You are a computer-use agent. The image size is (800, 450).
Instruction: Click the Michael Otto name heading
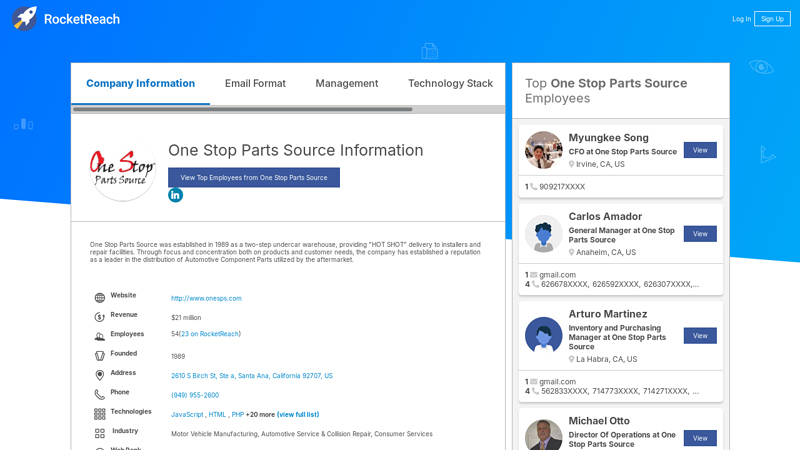[599, 421]
